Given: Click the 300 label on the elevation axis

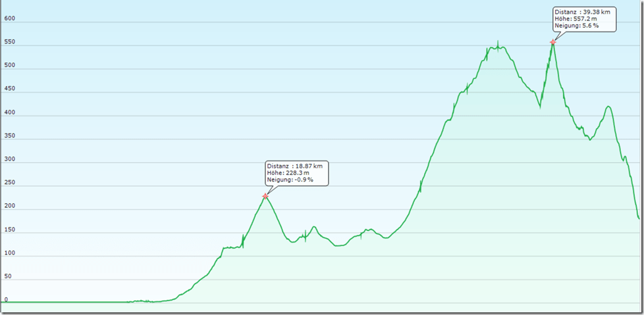Looking at the screenshot, I should 10,160.
